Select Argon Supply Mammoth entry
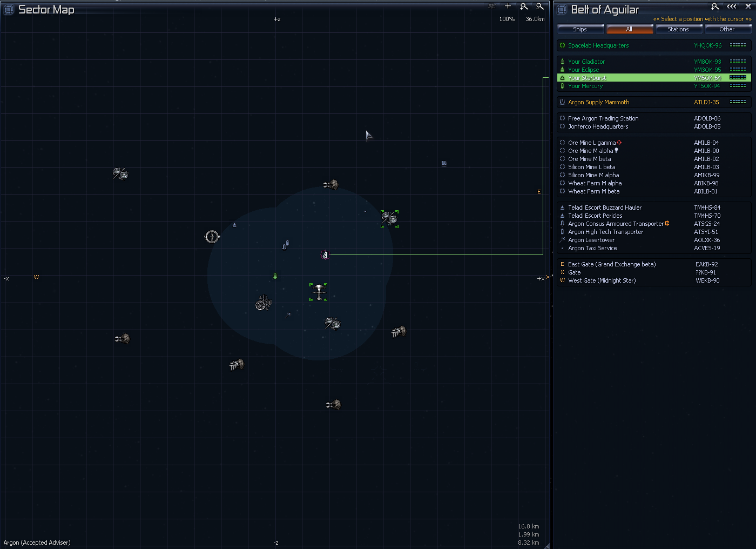The image size is (756, 549). (x=598, y=102)
